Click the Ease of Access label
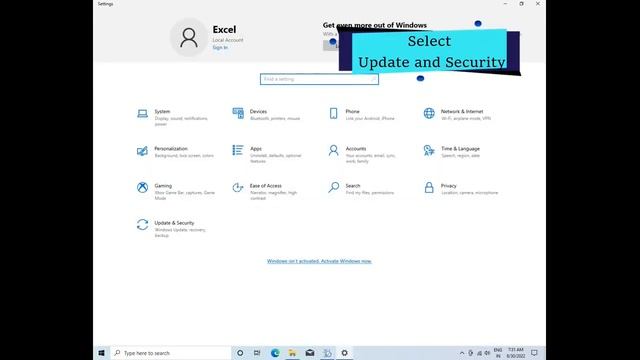This screenshot has height=360, width=640. (266, 186)
